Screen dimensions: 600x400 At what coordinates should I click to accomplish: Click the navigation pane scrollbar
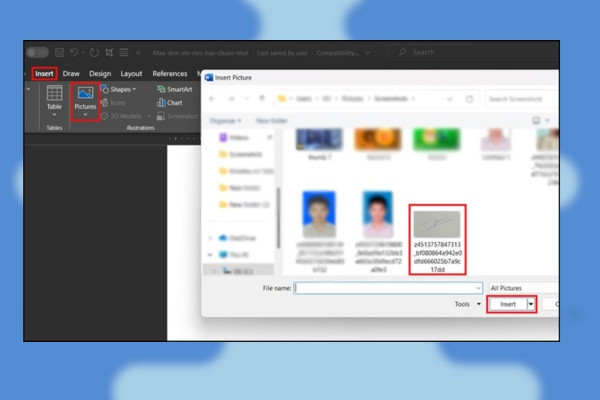click(278, 218)
